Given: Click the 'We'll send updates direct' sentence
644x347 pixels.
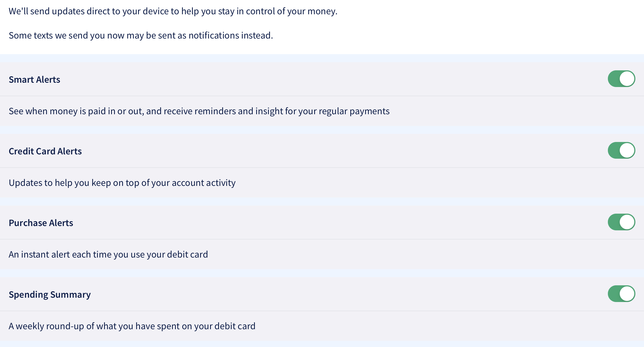Looking at the screenshot, I should [x=173, y=11].
